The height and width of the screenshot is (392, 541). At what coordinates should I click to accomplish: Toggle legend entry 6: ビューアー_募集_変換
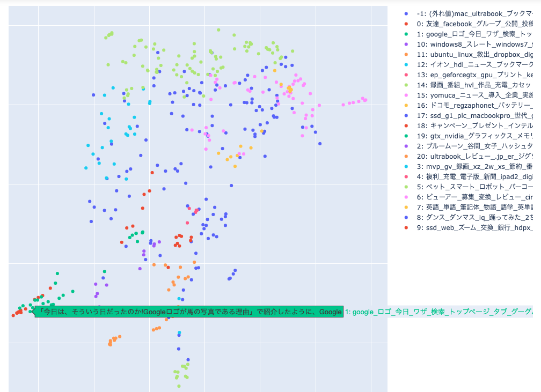pos(468,197)
